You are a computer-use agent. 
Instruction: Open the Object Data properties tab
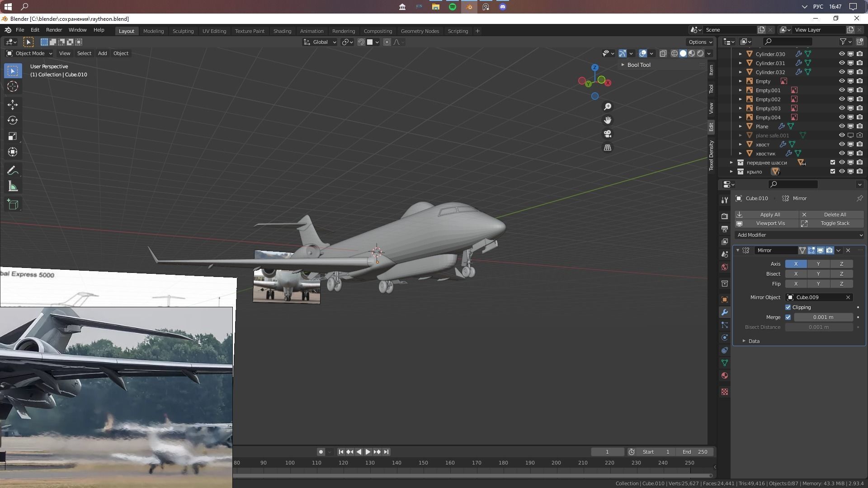725,363
